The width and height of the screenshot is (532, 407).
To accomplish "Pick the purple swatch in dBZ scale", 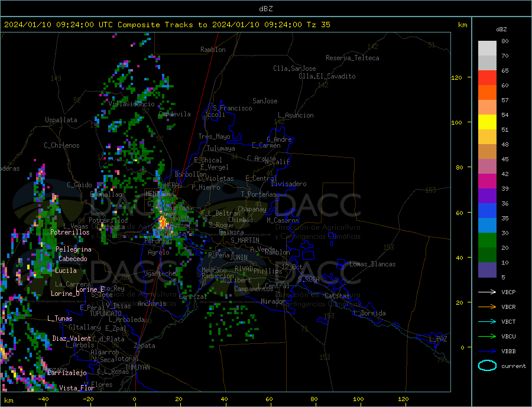I will point(487,196).
